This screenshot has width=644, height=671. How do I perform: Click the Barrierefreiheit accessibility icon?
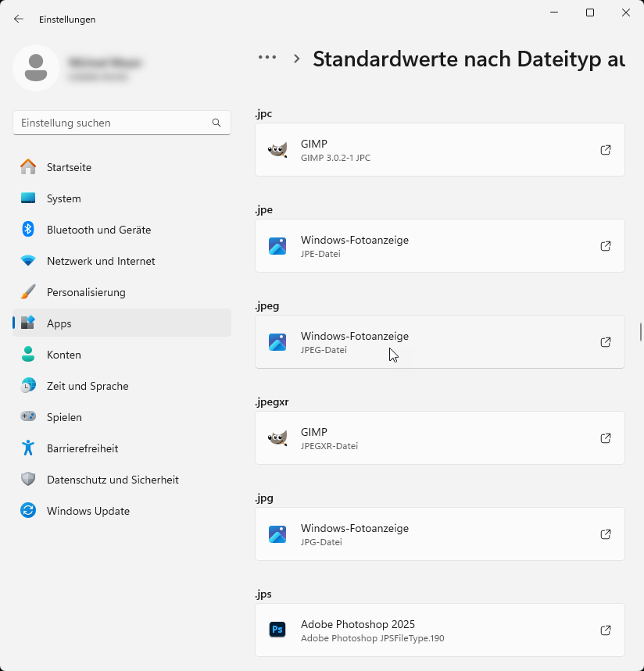28,448
